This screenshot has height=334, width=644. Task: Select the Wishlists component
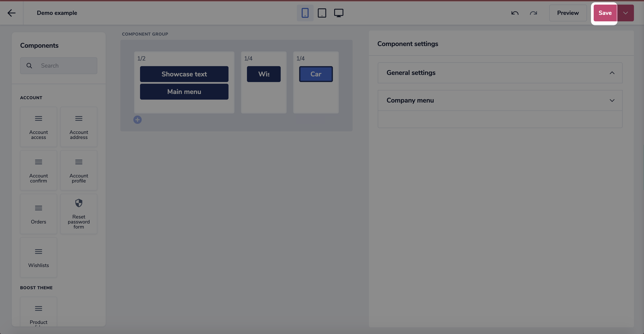[39, 257]
